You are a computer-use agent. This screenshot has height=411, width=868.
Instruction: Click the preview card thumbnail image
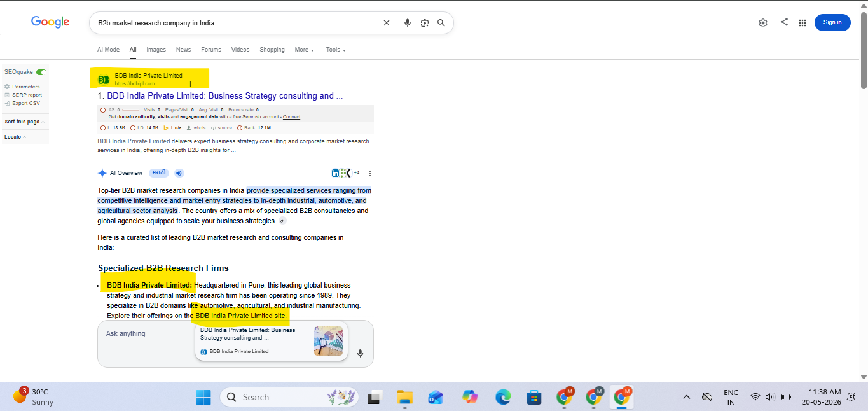[328, 341]
